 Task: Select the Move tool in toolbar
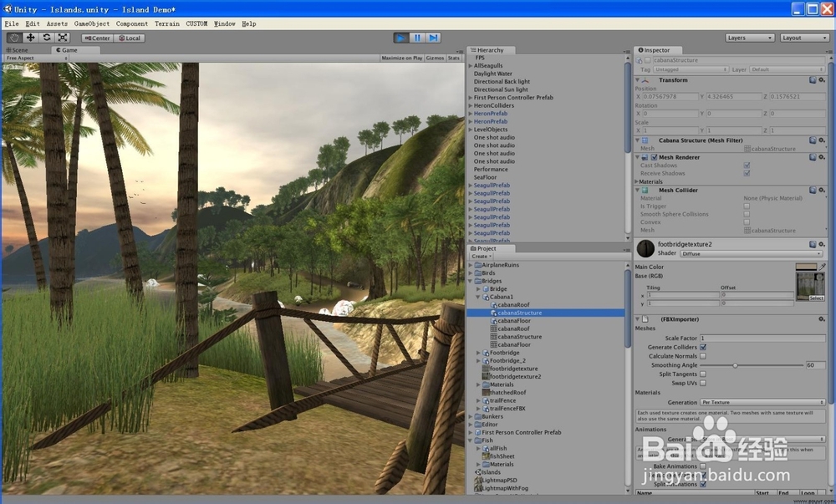click(30, 38)
